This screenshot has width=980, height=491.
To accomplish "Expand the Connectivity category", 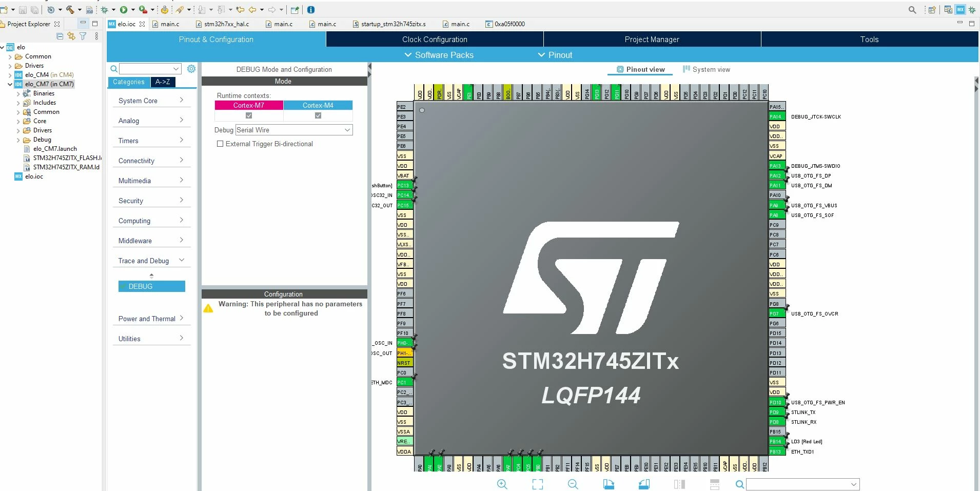I will [x=151, y=161].
